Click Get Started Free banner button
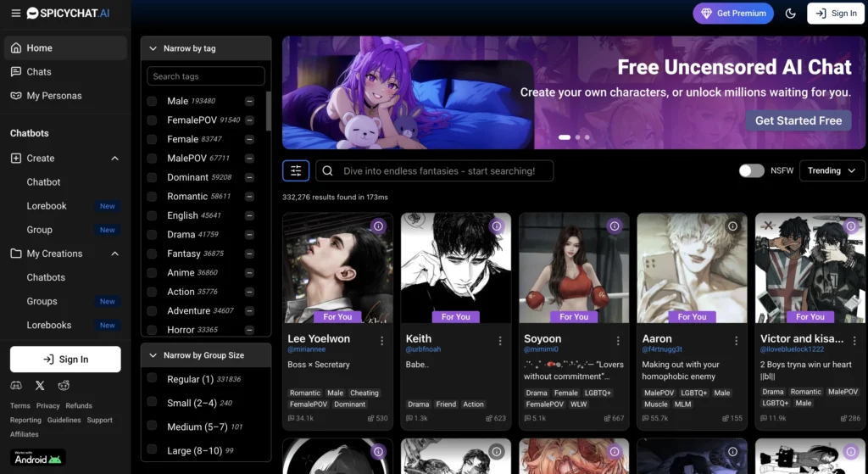 798,120
